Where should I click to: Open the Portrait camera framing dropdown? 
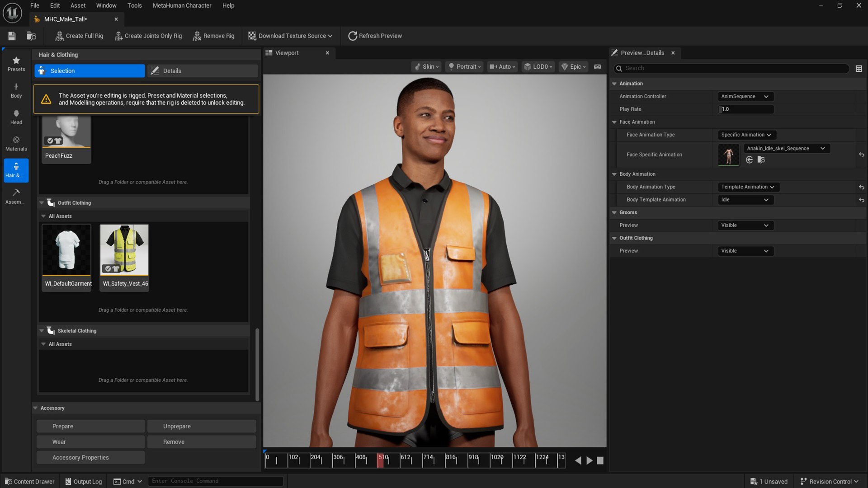[x=464, y=66]
